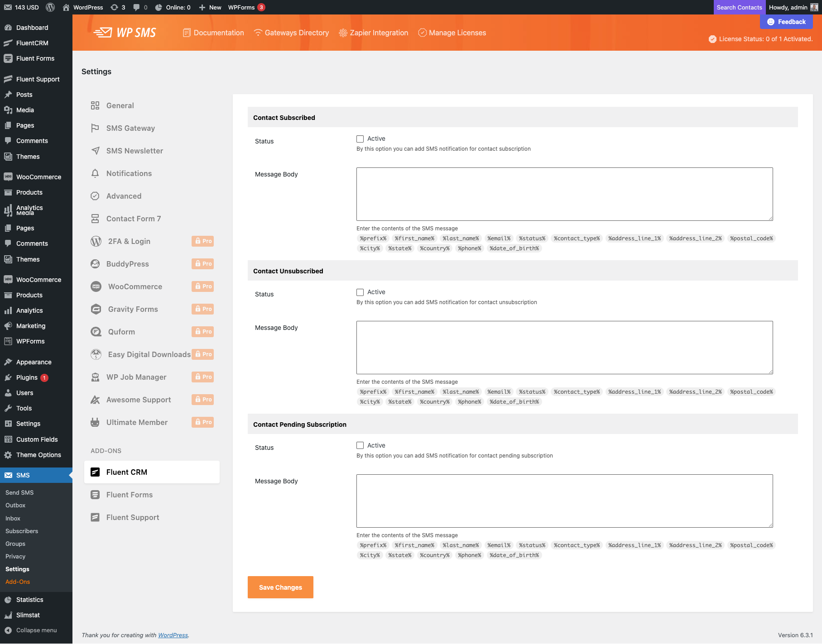Insert %first_name% tag under Contact Subscribed

[414, 239]
